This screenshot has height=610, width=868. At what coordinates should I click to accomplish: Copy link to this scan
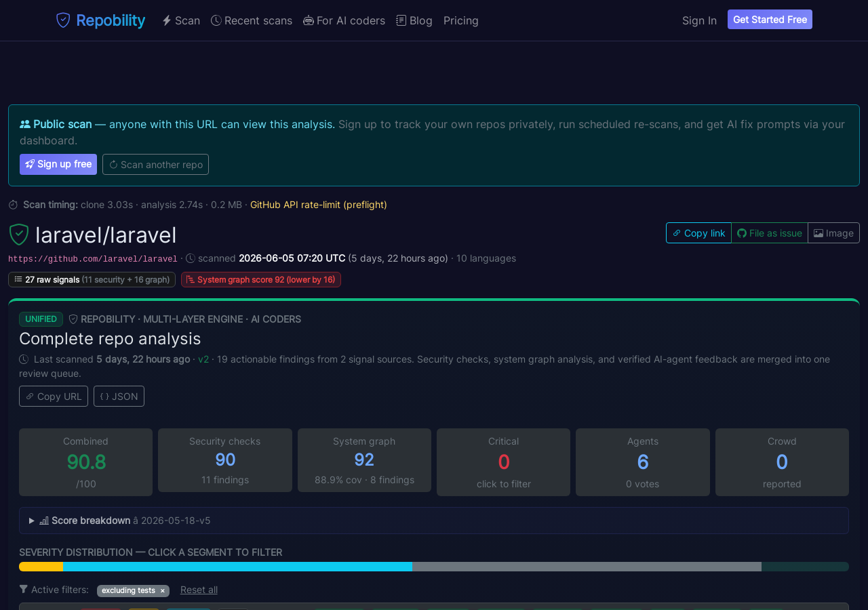coord(698,232)
